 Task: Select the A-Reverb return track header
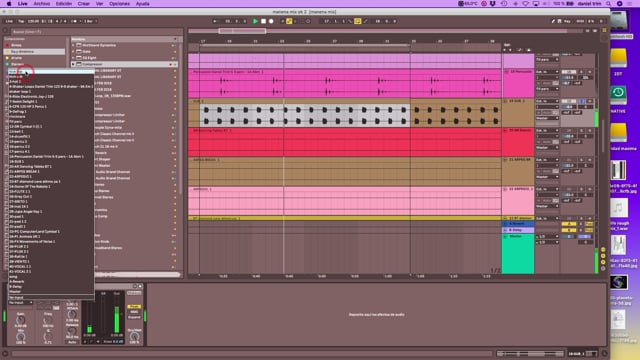tap(518, 224)
